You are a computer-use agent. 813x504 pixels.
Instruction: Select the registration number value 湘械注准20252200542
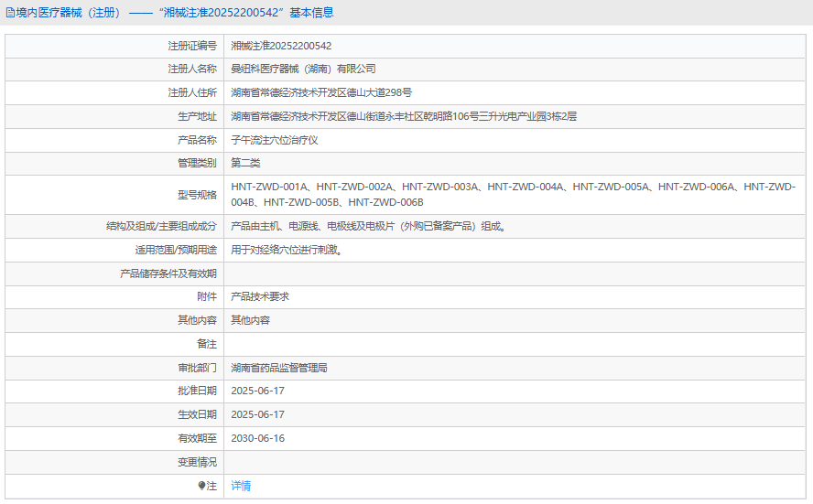[281, 46]
